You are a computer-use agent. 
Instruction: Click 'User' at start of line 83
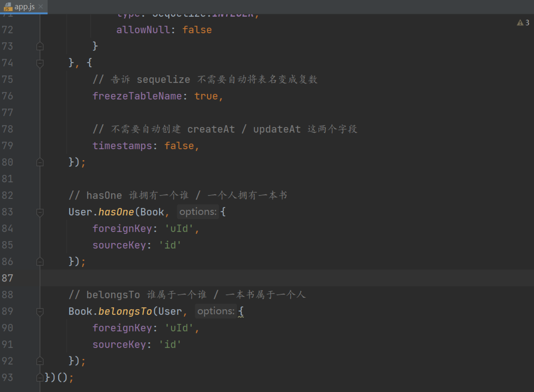[80, 212]
